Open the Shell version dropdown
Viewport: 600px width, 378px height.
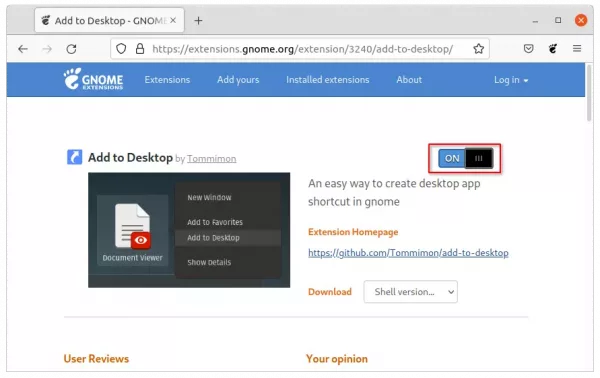tap(411, 292)
